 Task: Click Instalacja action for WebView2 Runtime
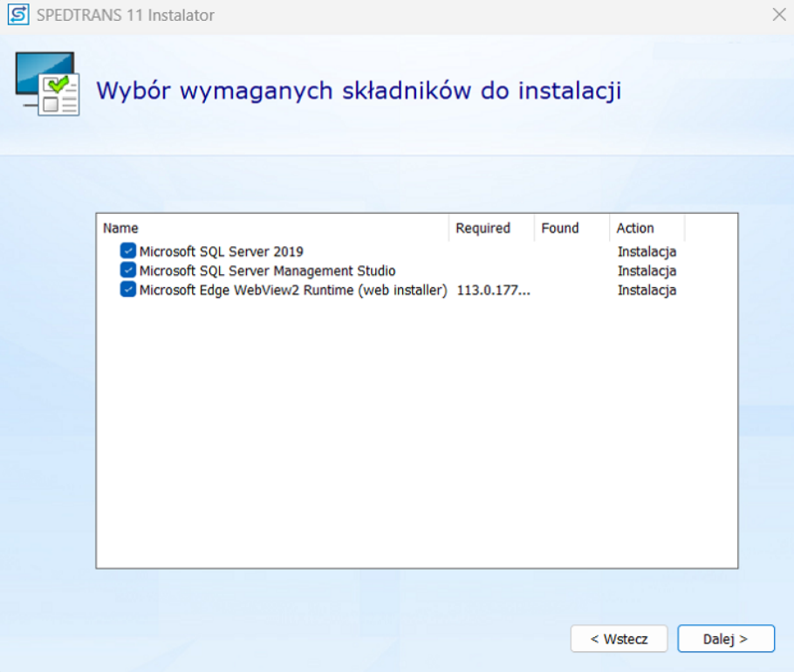pos(647,291)
